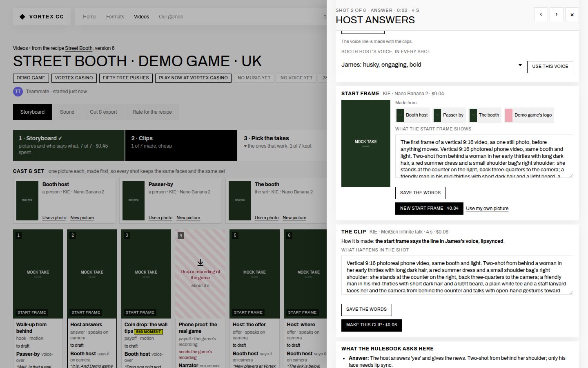Viewport: 588px width, 368px height.
Task: Click the download arrow in shot 4
Action: (200, 263)
